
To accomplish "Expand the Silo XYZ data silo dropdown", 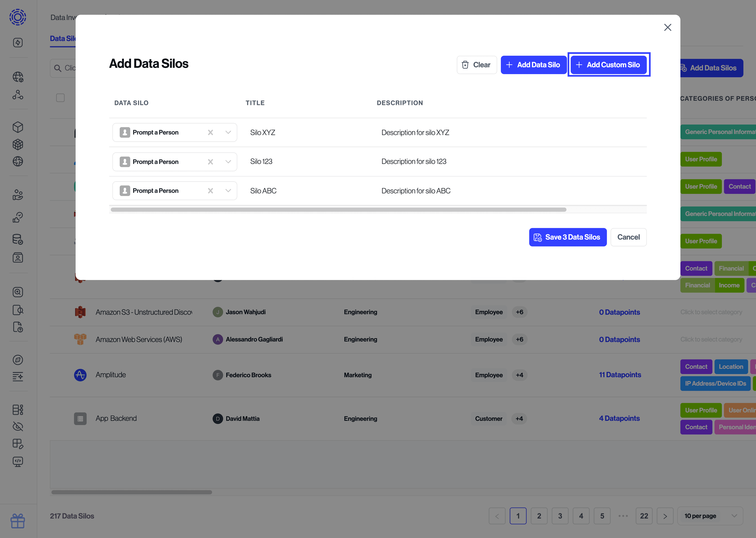I will 228,133.
